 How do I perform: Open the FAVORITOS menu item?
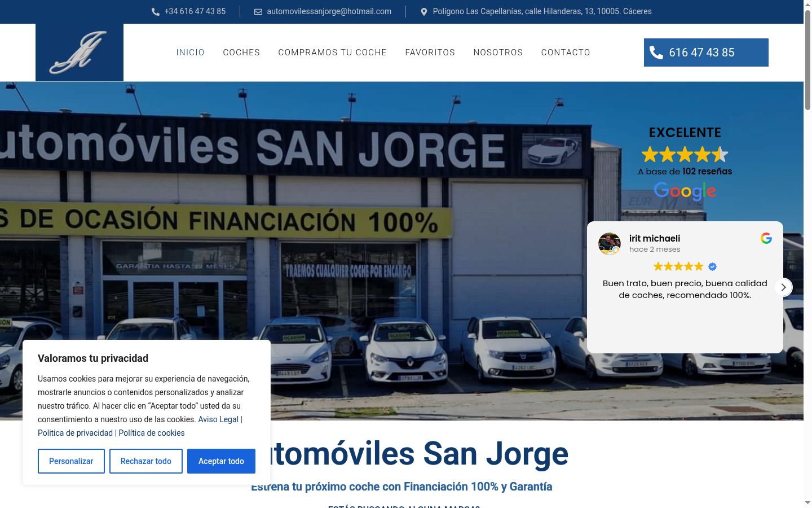pos(430,52)
